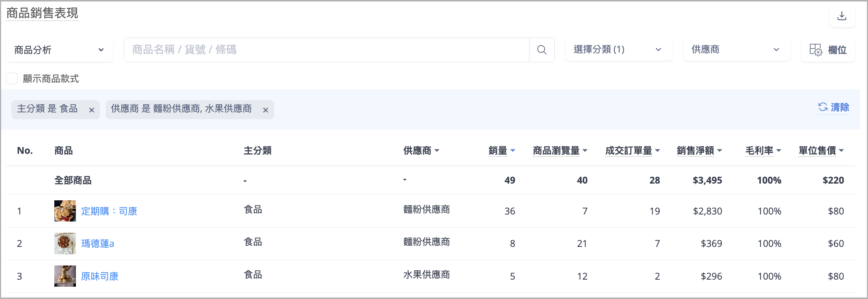Open the 商品分析 dropdown

[x=60, y=50]
